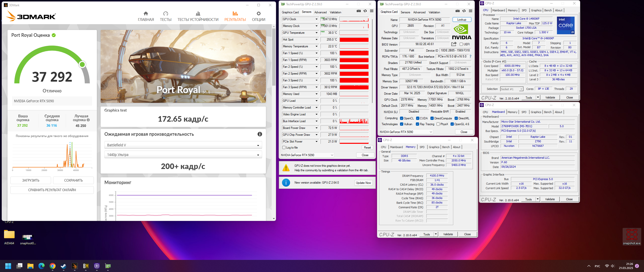Toggle the OpenCL checkbox

(x=402, y=118)
